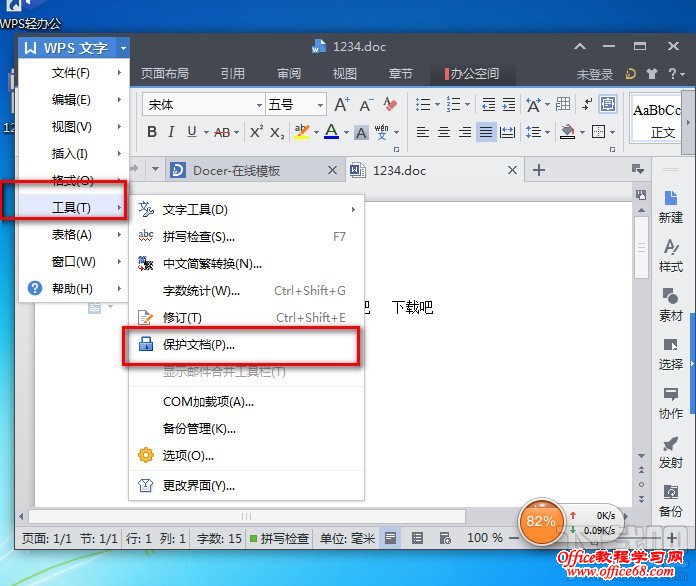Align text right
The image size is (696, 586).
point(465,132)
